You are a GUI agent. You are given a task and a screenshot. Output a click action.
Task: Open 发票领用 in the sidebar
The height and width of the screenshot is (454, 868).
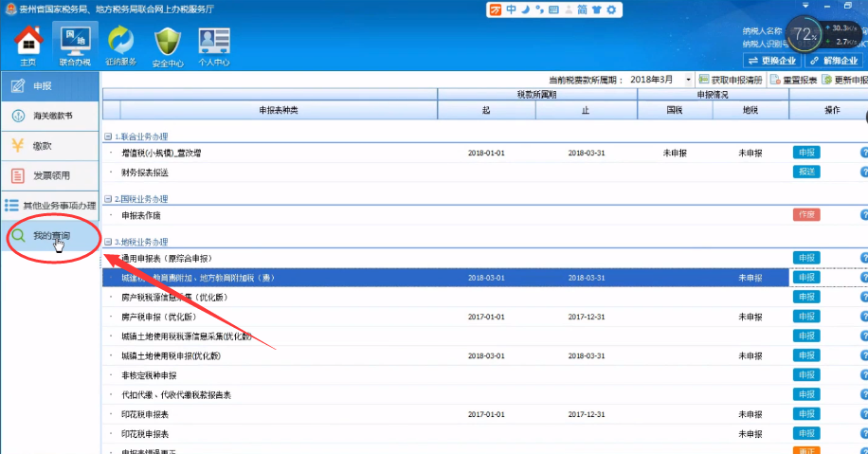(x=51, y=175)
